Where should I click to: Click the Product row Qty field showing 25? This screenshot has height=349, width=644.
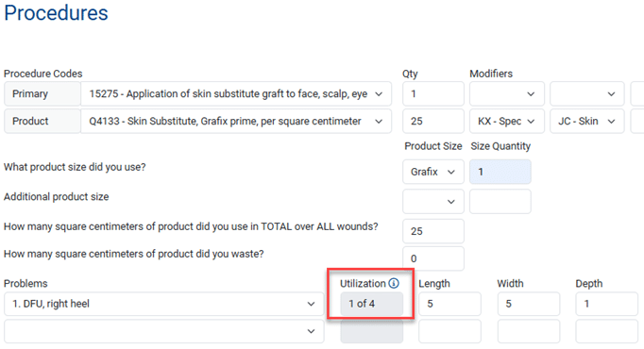click(433, 122)
